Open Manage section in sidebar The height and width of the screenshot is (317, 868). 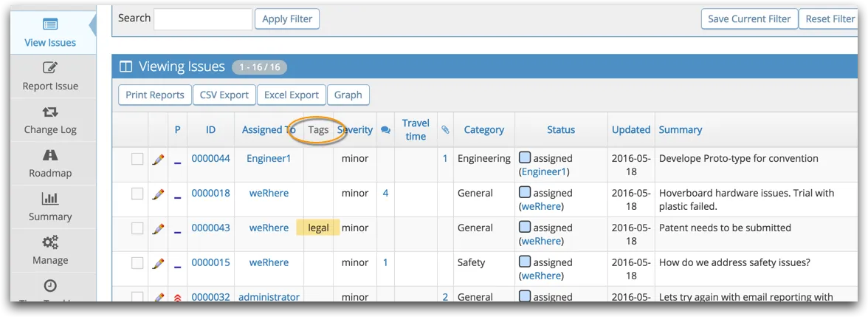(50, 250)
